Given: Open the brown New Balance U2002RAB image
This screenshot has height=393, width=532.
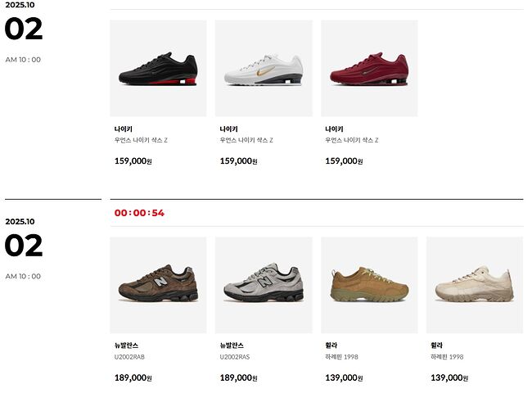Looking at the screenshot, I should pyautogui.click(x=158, y=285).
